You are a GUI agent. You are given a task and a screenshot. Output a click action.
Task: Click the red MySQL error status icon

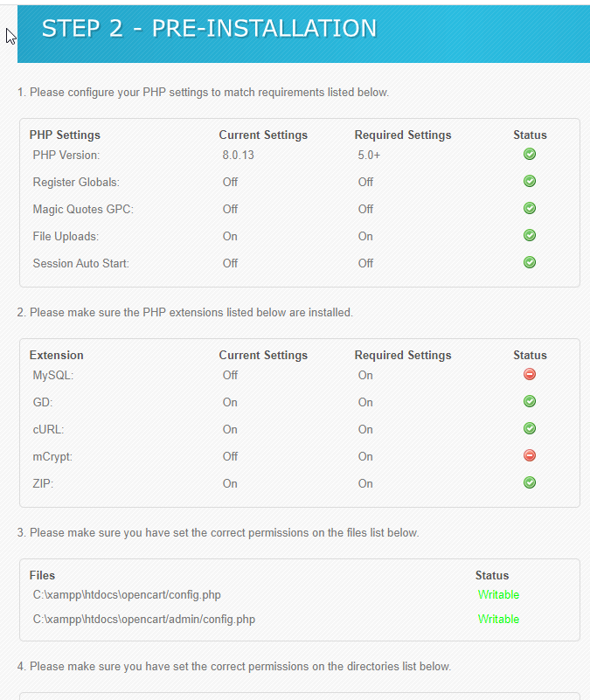click(x=530, y=374)
